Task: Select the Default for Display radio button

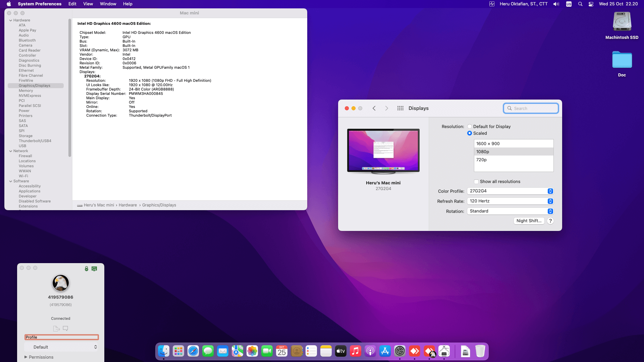Action: point(470,126)
